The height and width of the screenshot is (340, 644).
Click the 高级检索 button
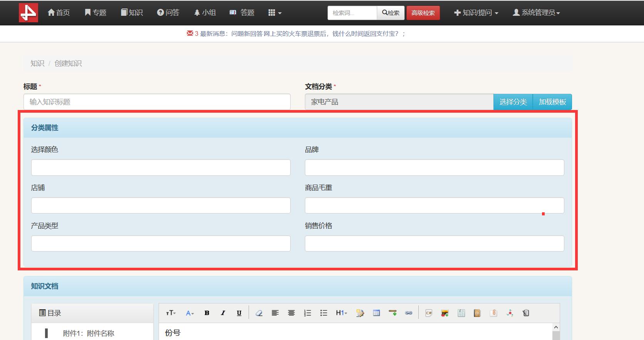pos(423,13)
